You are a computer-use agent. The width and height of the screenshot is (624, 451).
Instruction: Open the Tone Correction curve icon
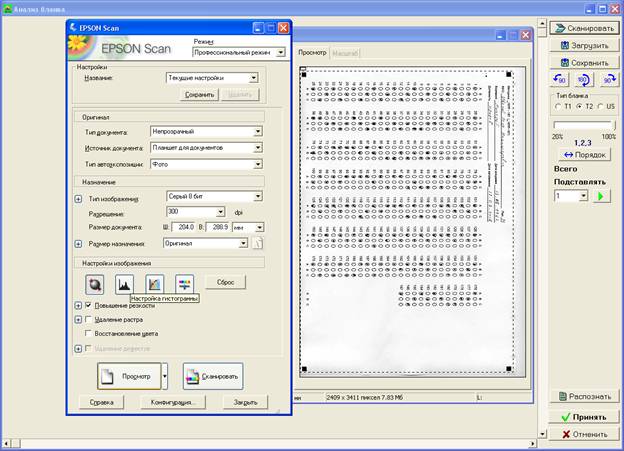pos(154,284)
